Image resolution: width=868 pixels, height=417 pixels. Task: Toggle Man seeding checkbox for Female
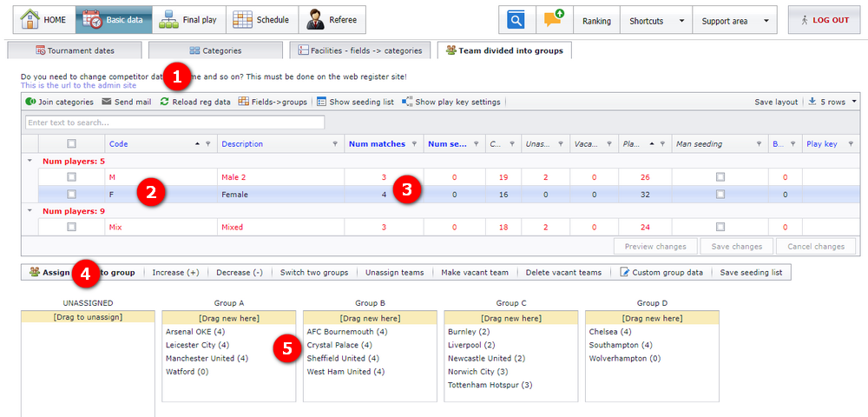click(720, 195)
